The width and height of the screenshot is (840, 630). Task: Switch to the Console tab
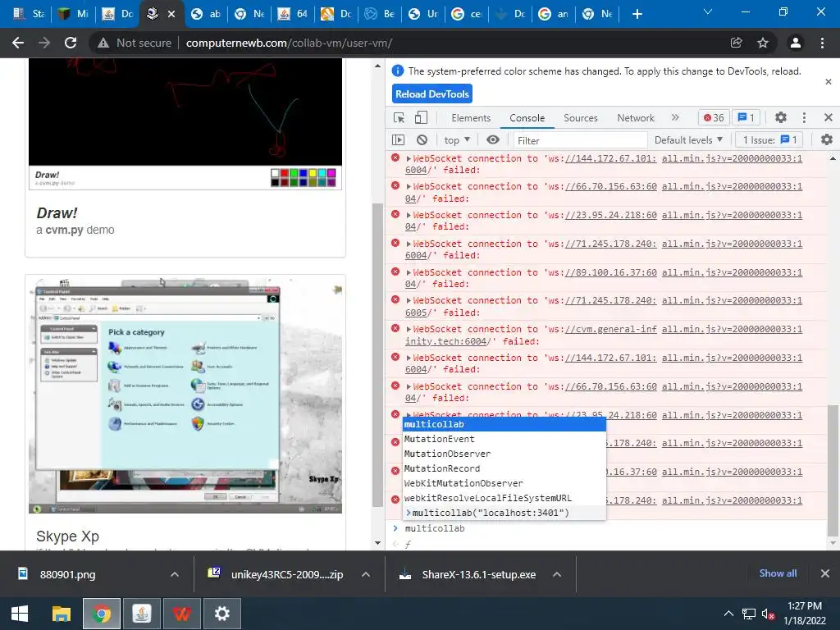click(x=527, y=118)
